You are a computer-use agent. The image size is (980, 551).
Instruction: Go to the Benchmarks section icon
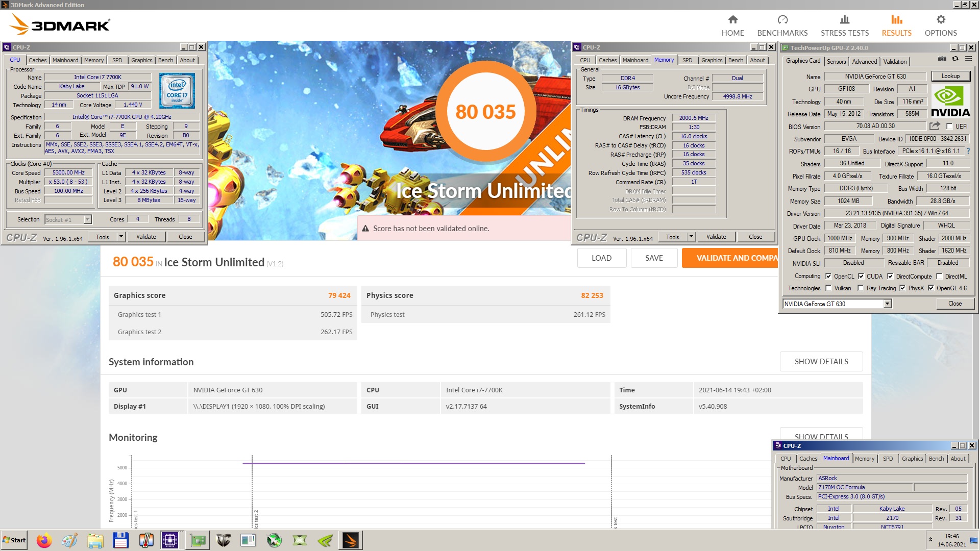tap(782, 19)
